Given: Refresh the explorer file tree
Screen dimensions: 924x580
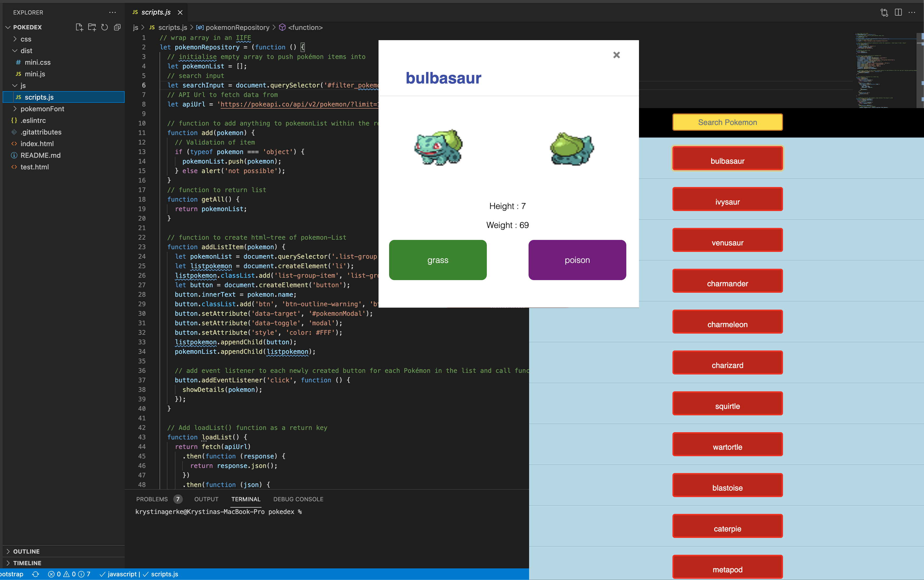Looking at the screenshot, I should pyautogui.click(x=105, y=27).
